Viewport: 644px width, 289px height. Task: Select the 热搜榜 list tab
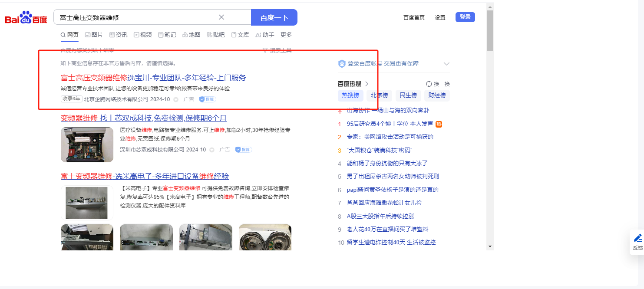point(350,95)
